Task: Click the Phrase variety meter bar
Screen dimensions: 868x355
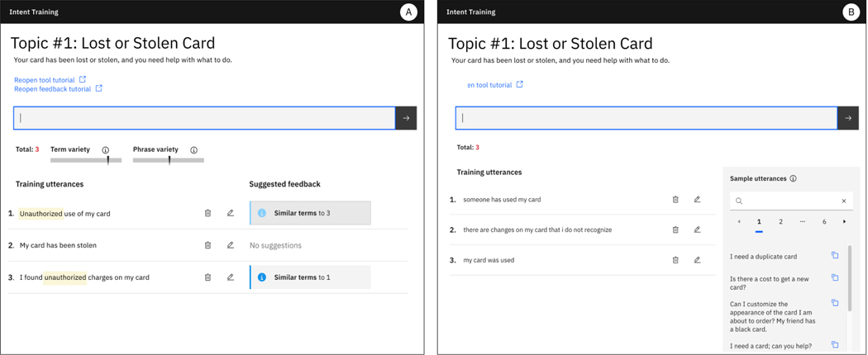Action: (169, 160)
